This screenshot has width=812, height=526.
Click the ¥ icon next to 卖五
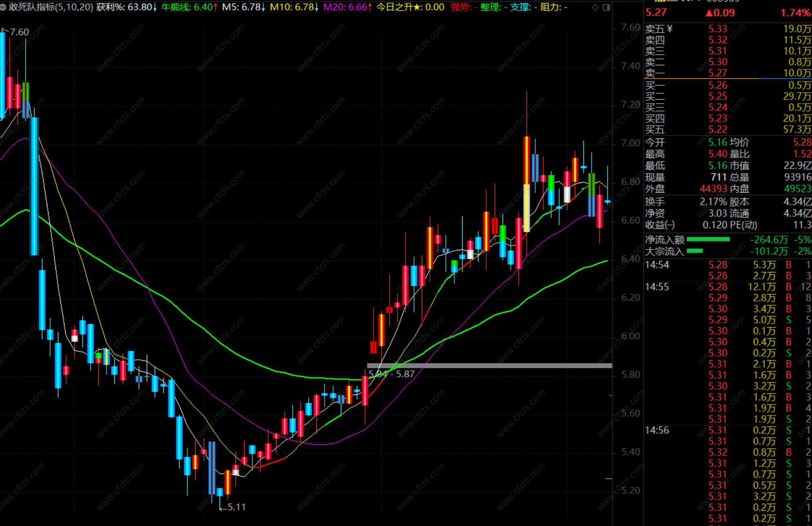click(x=670, y=29)
